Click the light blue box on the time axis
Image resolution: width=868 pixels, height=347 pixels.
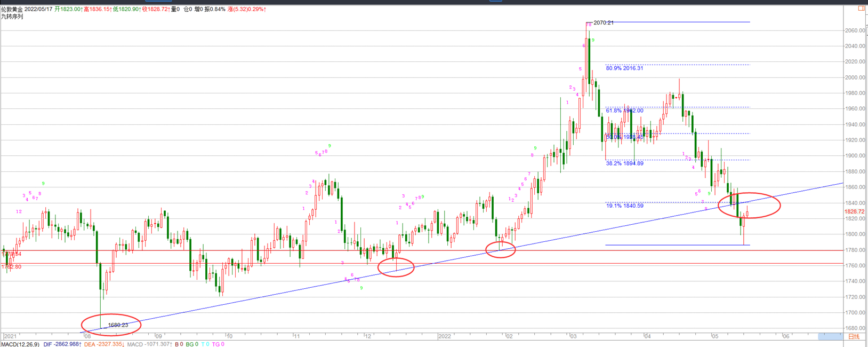point(830,336)
